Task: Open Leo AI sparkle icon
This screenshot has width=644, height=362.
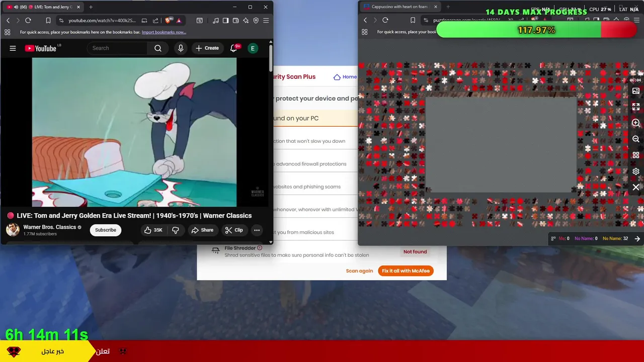Action: click(x=246, y=21)
